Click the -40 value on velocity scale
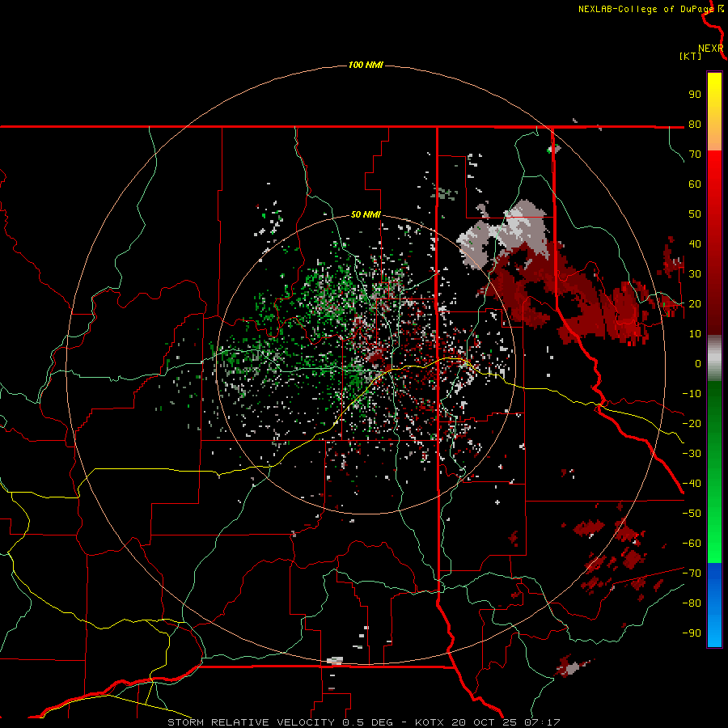This screenshot has width=728, height=728. coord(692,484)
